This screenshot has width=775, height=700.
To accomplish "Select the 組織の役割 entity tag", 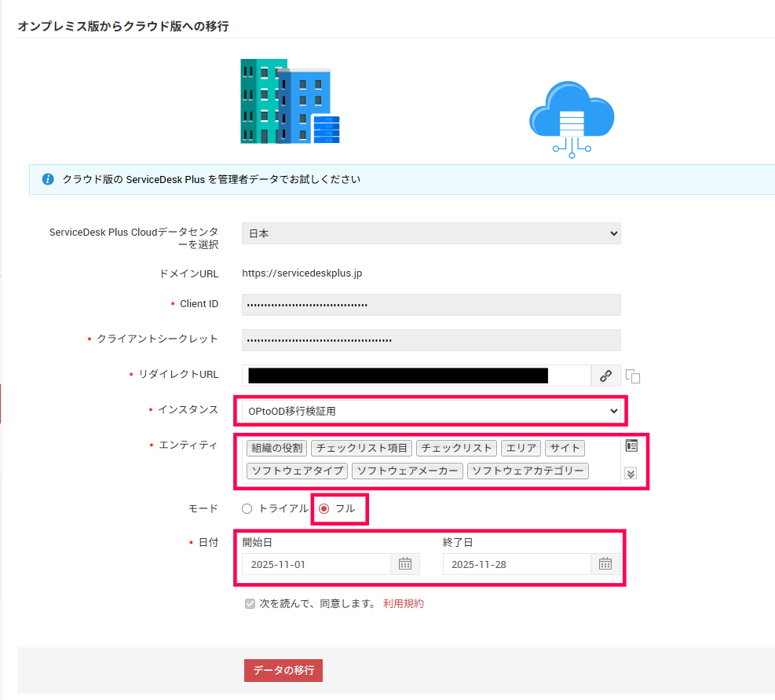I will pyautogui.click(x=276, y=448).
